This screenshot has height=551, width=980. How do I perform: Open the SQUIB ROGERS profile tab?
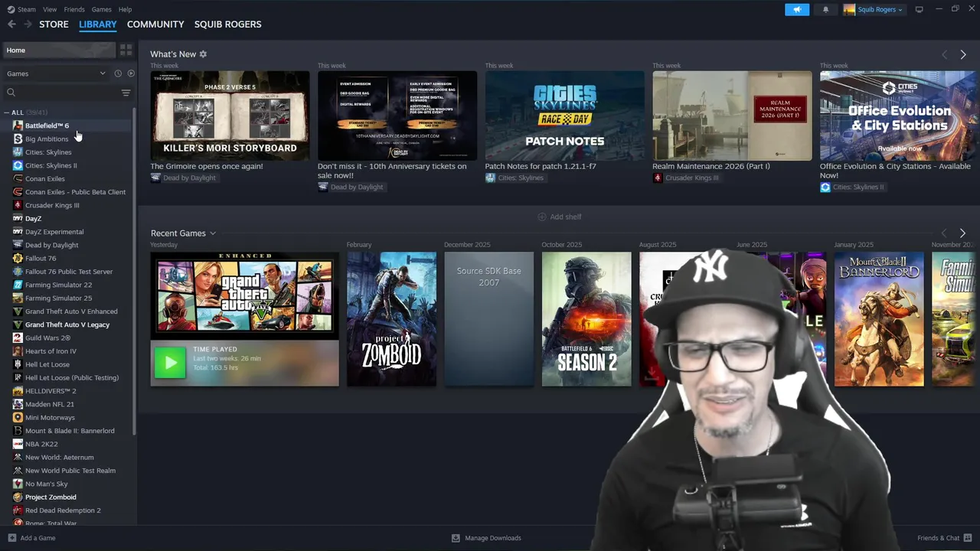(x=227, y=24)
